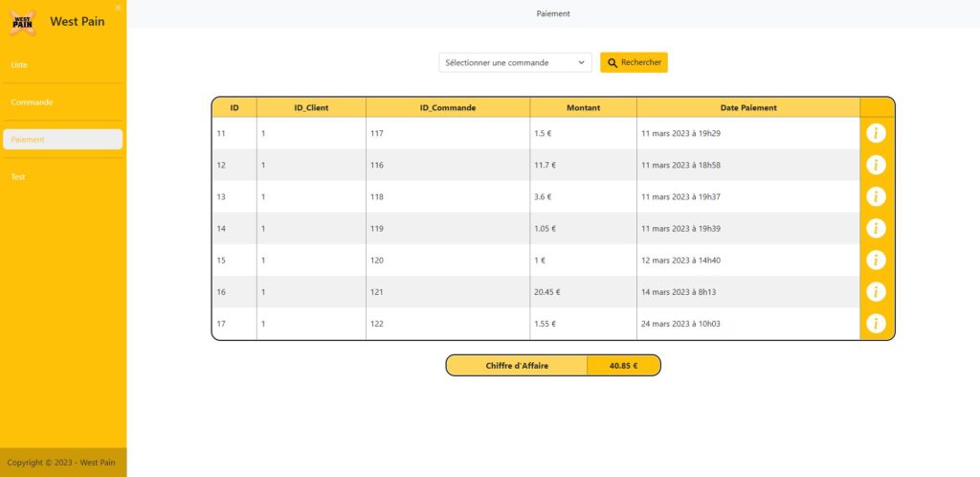Select command number 121 cell
Screen dimensions: 980x477
pyautogui.click(x=448, y=292)
